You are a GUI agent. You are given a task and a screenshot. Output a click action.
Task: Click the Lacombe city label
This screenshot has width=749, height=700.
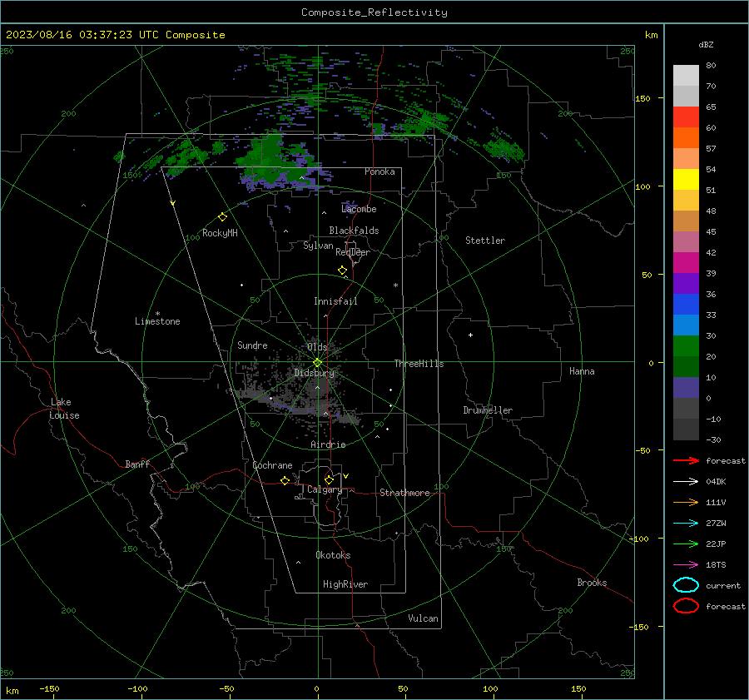tap(359, 209)
